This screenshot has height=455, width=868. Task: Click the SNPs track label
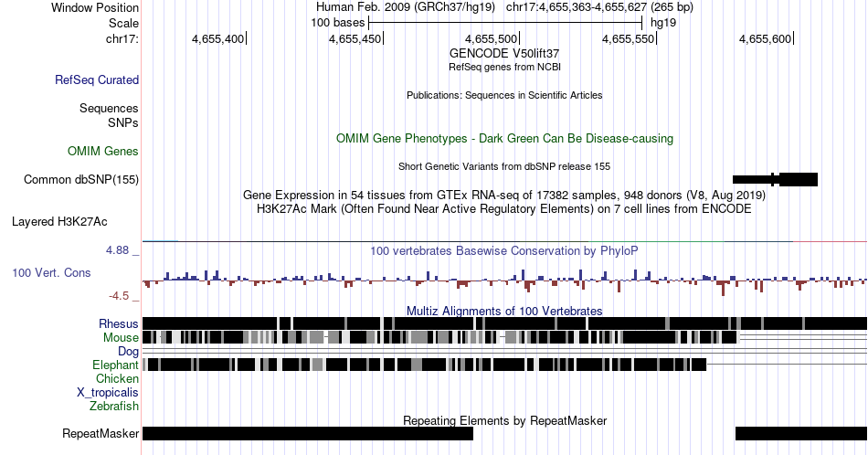(123, 122)
